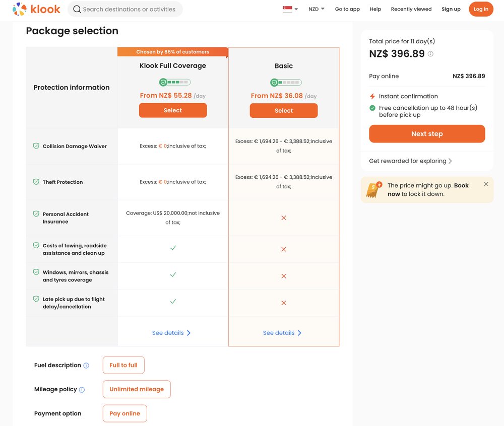The width and height of the screenshot is (504, 426).
Task: Click the Theft Protection shield checkmark
Action: click(36, 182)
